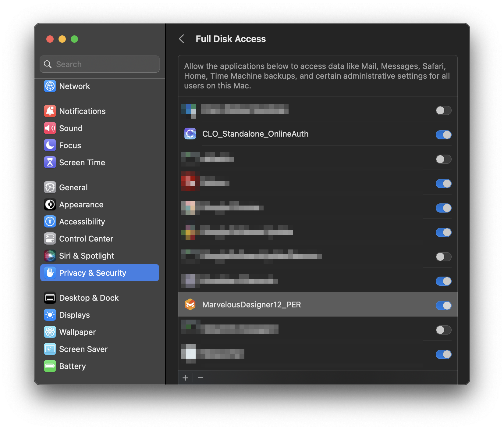
Task: Click the Sound speaker icon
Action: click(x=50, y=128)
